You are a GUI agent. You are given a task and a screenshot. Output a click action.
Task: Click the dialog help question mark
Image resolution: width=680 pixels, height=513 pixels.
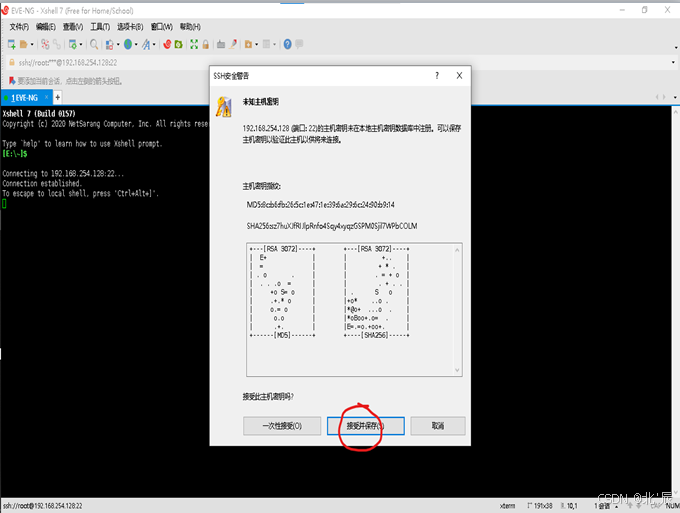tap(437, 75)
